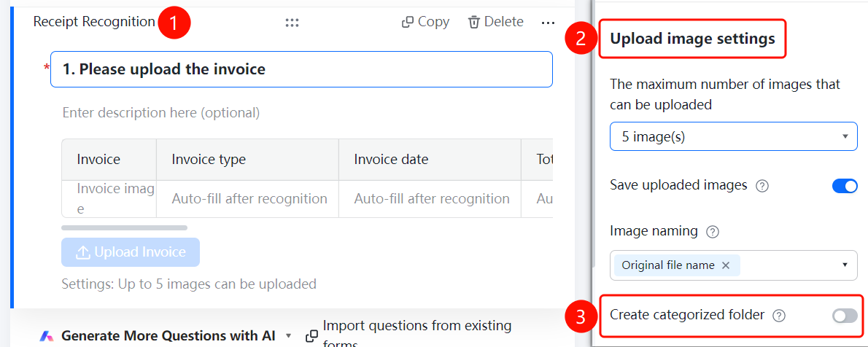868x347 pixels.
Task: Click 'Settings: Up to 5 images' text
Action: pos(189,284)
